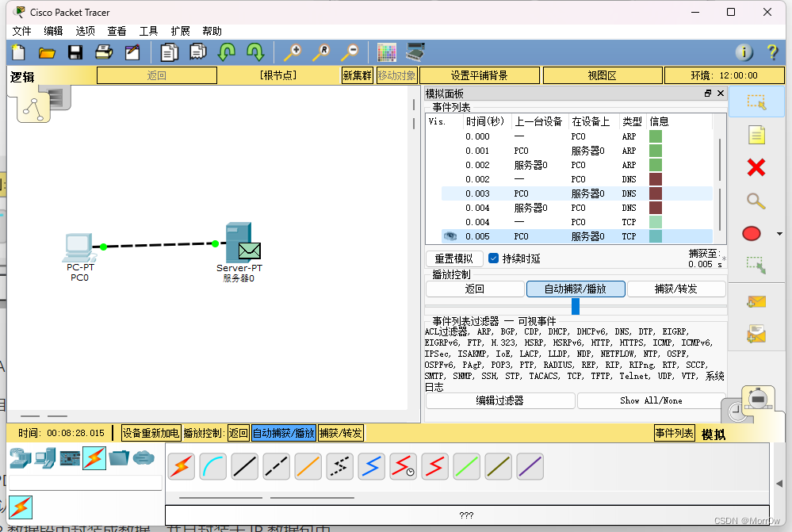
Task: Open the Connections device category
Action: tap(94, 457)
